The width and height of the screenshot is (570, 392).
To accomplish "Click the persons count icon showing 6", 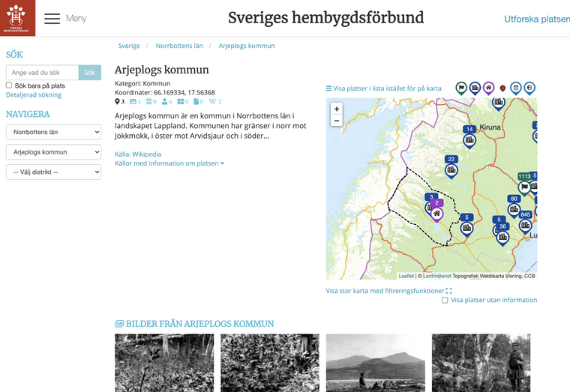I will tap(165, 102).
